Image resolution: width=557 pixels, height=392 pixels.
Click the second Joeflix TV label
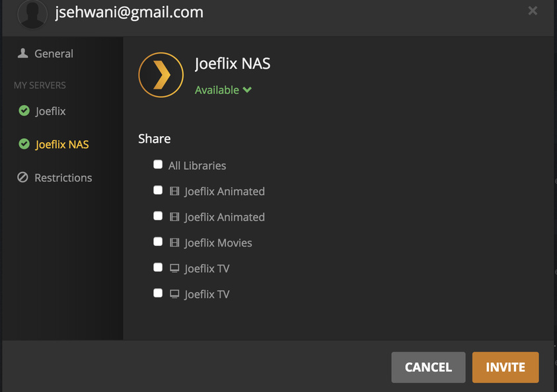(207, 294)
